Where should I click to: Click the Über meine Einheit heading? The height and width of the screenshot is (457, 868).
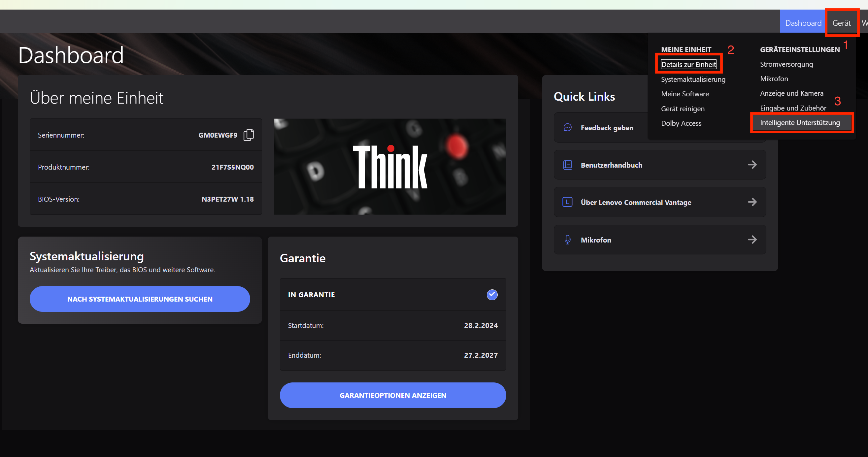coord(96,98)
